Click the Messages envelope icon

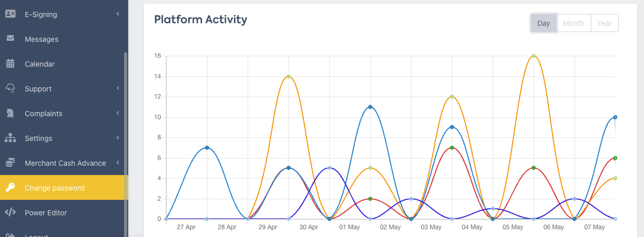click(10, 39)
